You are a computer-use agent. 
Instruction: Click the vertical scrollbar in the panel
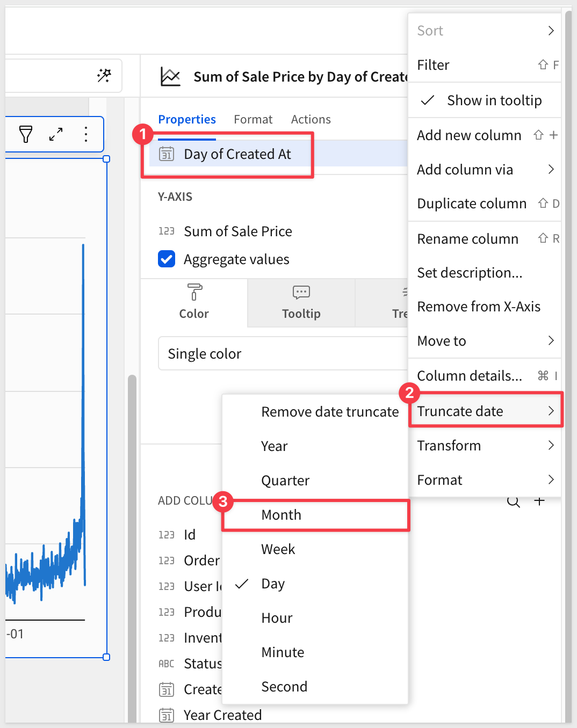132,537
